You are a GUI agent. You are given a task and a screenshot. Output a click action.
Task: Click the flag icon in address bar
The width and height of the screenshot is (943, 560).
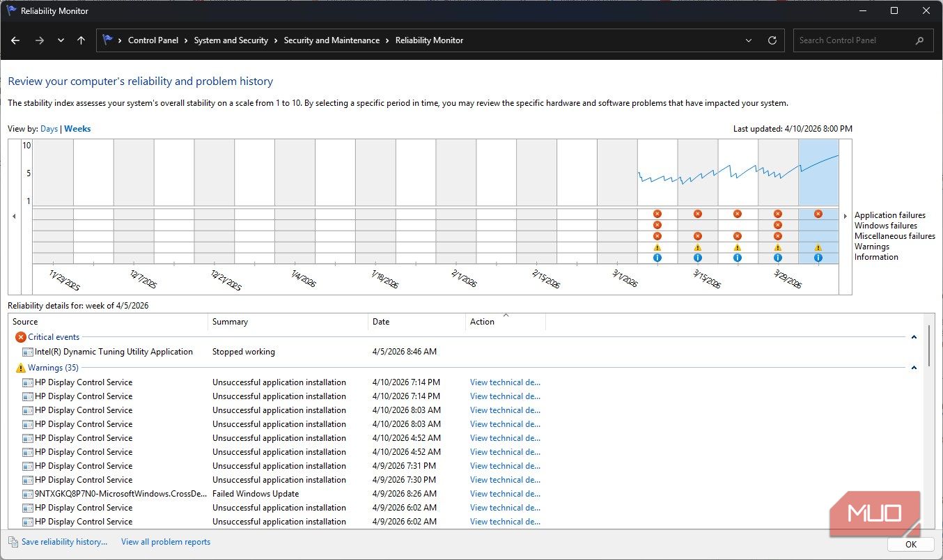coord(108,40)
